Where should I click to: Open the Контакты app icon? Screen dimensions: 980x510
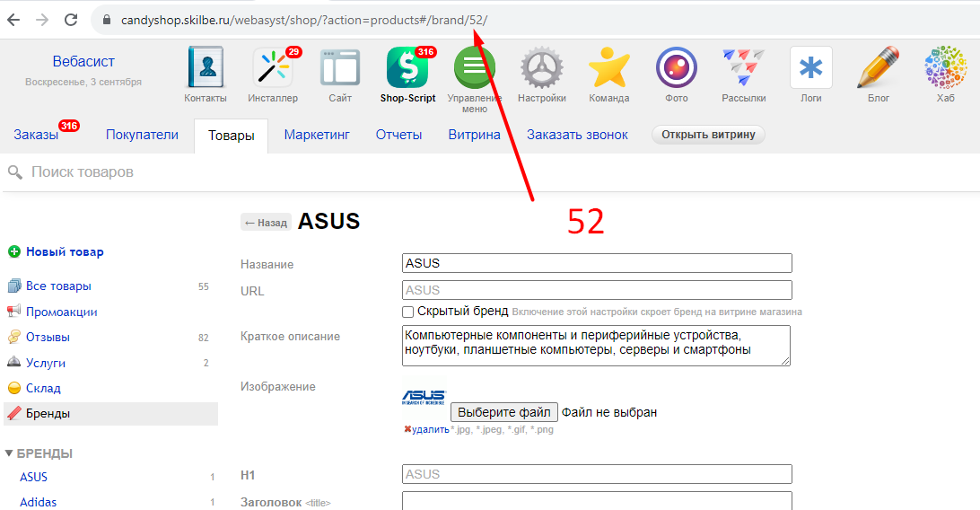[x=206, y=69]
